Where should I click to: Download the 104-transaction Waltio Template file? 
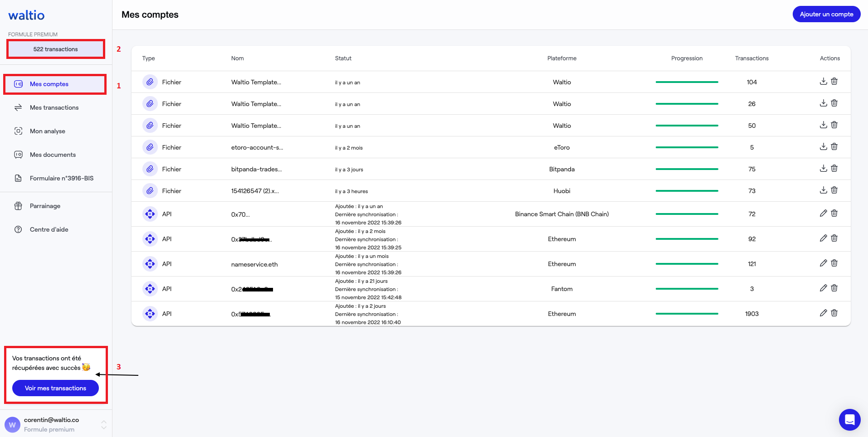tap(824, 81)
